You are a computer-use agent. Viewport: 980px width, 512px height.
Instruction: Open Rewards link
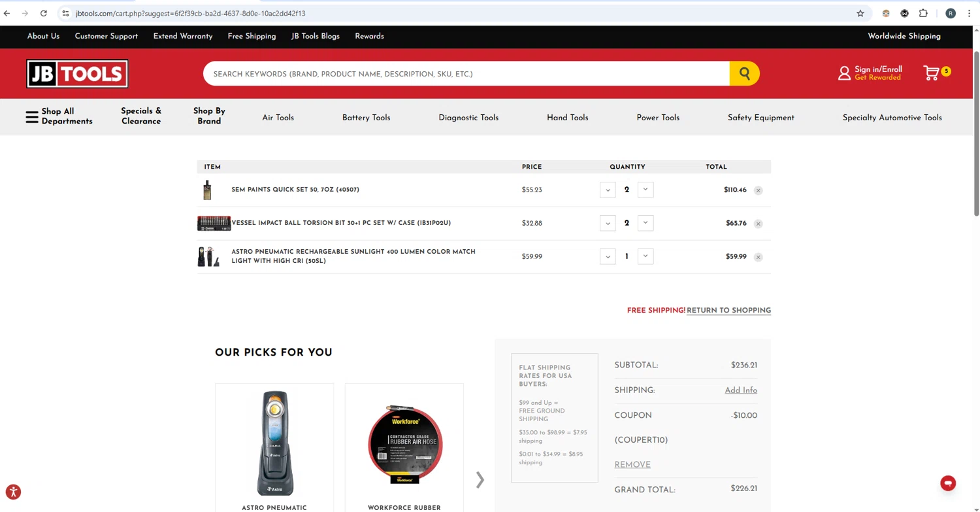click(369, 36)
